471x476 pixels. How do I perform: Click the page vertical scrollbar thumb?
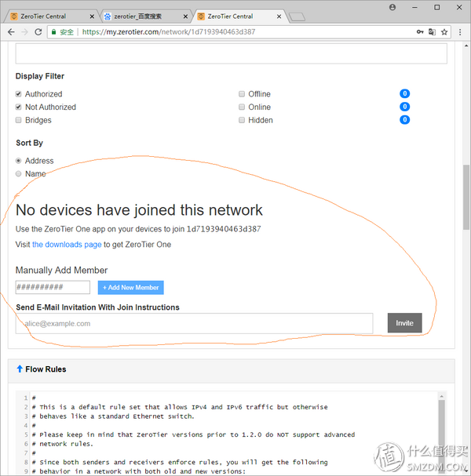coord(466,198)
